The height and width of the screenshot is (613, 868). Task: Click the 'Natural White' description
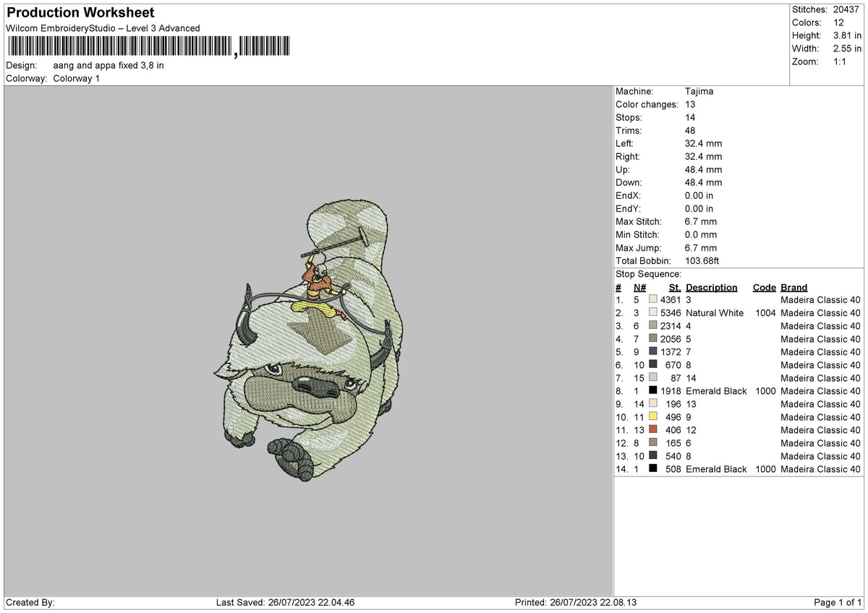[x=715, y=313]
